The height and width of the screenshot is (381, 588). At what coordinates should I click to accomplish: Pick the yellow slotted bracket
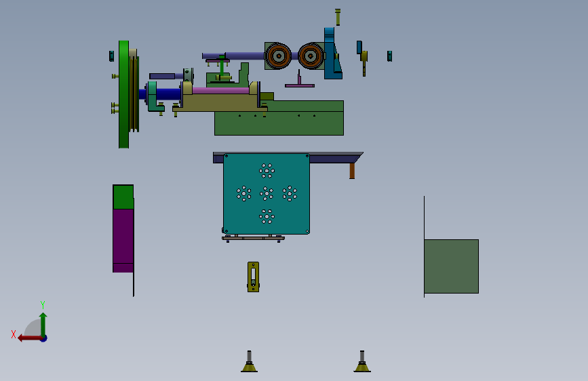point(253,277)
